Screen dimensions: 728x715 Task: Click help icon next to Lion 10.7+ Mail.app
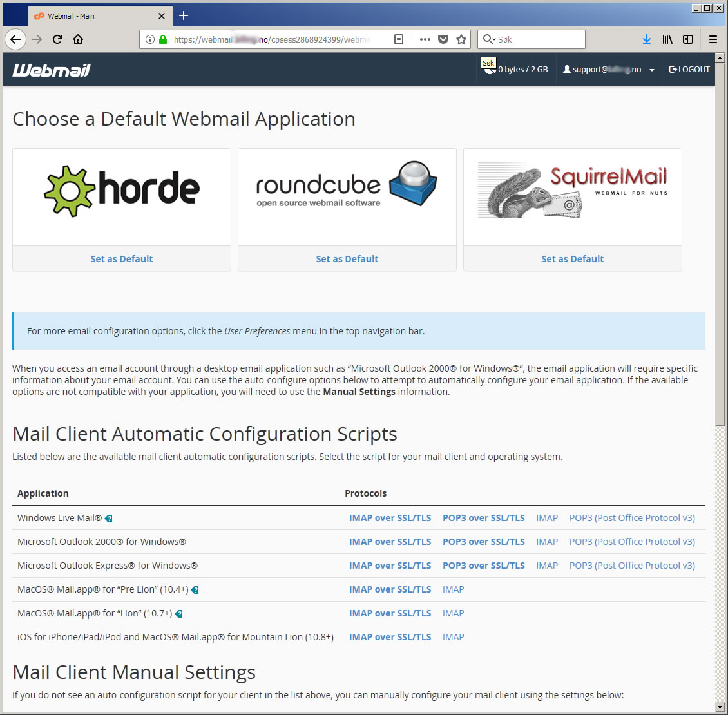point(178,614)
